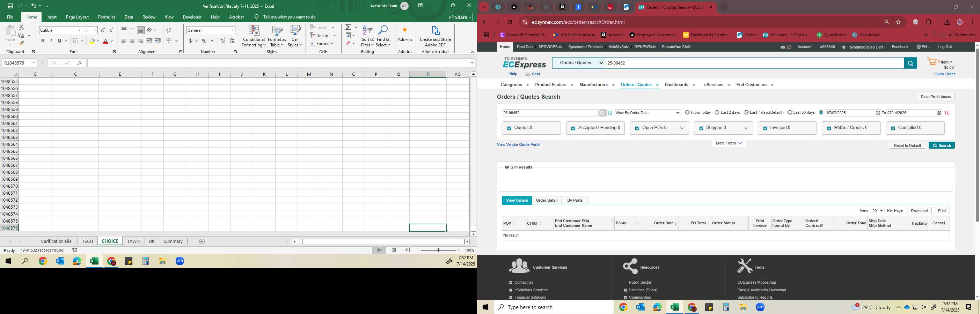Switch to the TECH sheet tab

pyautogui.click(x=88, y=241)
